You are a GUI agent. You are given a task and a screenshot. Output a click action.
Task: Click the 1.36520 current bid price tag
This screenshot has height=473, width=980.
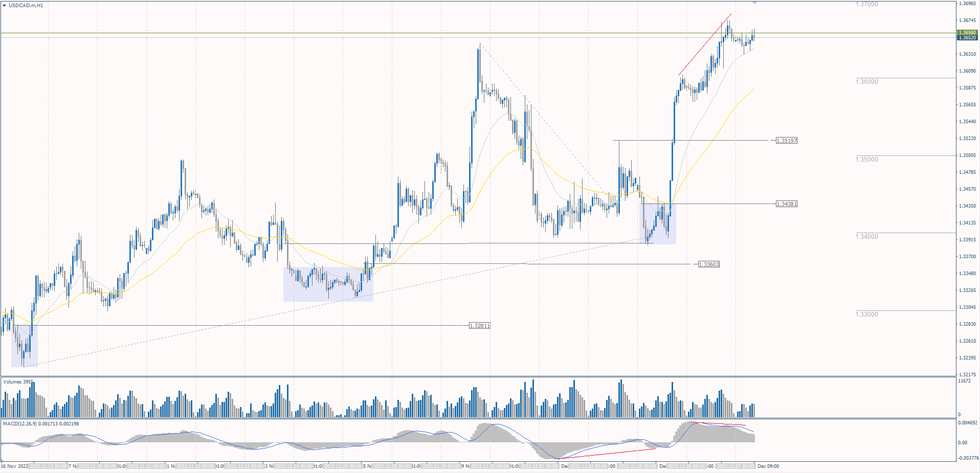click(967, 38)
